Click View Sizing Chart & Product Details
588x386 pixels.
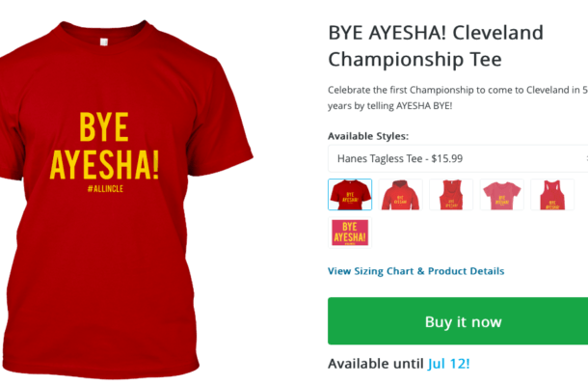415,271
